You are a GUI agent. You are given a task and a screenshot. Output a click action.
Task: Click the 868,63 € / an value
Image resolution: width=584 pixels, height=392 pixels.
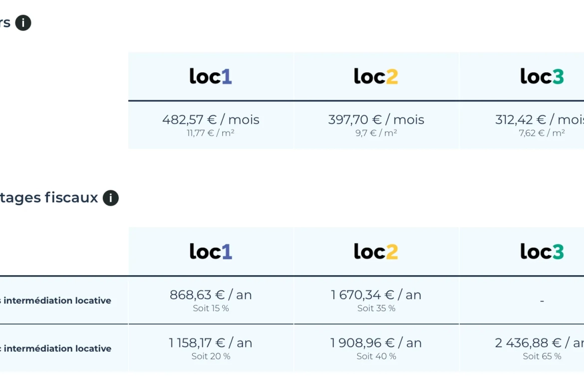[211, 295]
